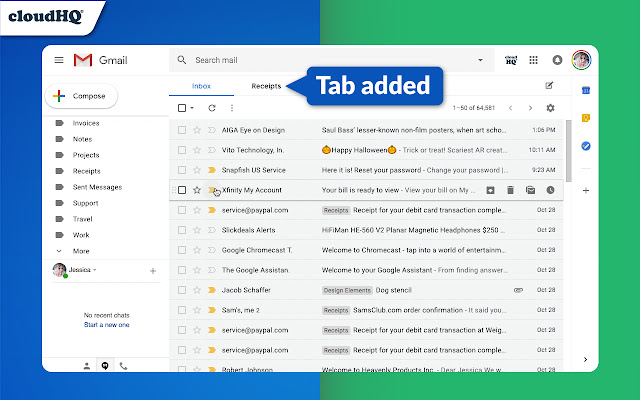Open Google Calendar in side panel

[x=586, y=90]
